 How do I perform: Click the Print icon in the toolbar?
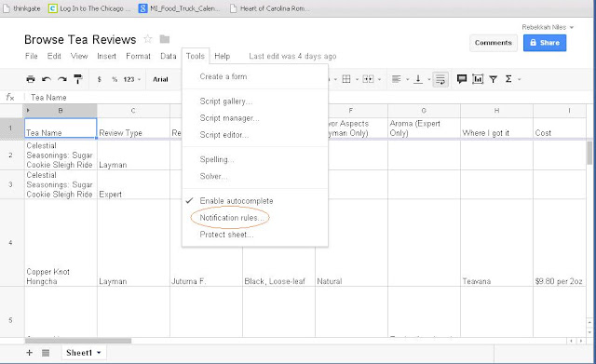[31, 79]
